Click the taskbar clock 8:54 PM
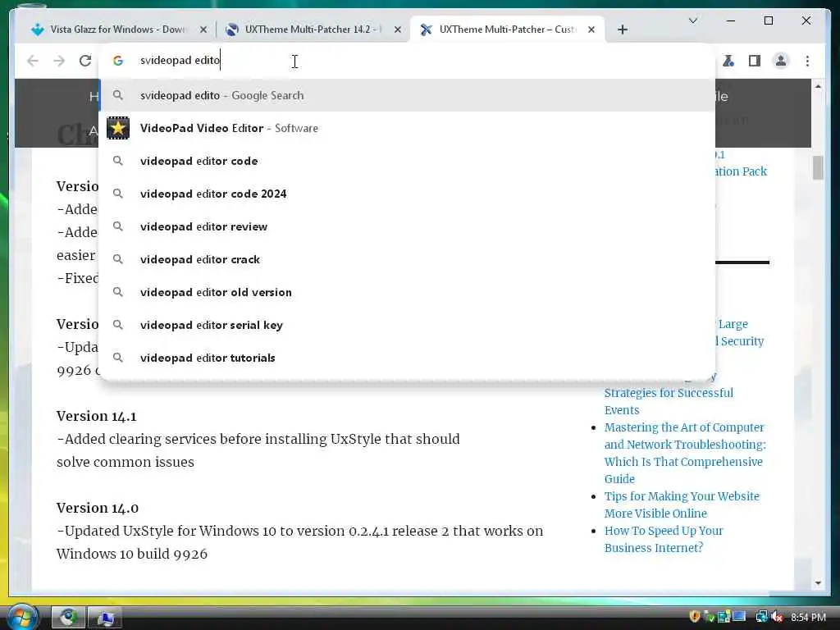The width and height of the screenshot is (840, 630). pos(808,618)
